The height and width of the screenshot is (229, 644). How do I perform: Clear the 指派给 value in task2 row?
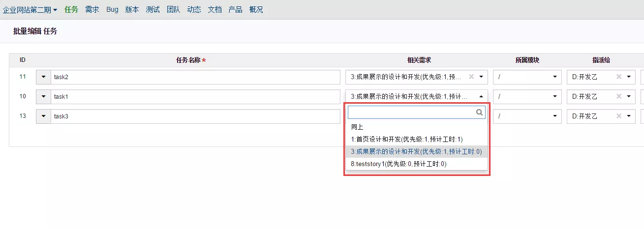(619, 77)
